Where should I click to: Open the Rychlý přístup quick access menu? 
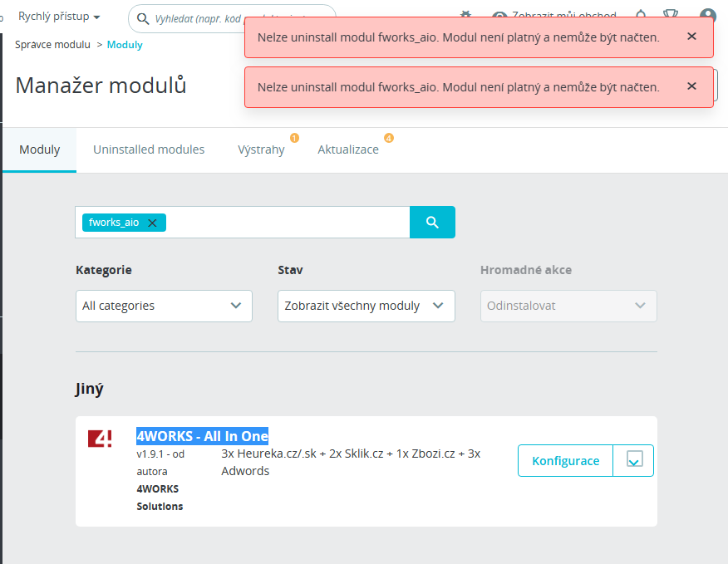click(59, 17)
